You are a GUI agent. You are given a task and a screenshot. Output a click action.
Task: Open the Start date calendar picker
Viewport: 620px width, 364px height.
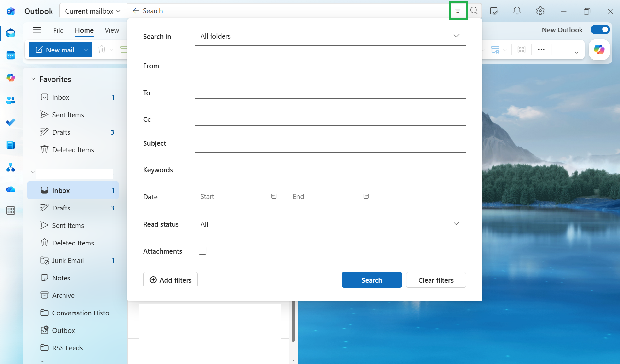coord(274,196)
